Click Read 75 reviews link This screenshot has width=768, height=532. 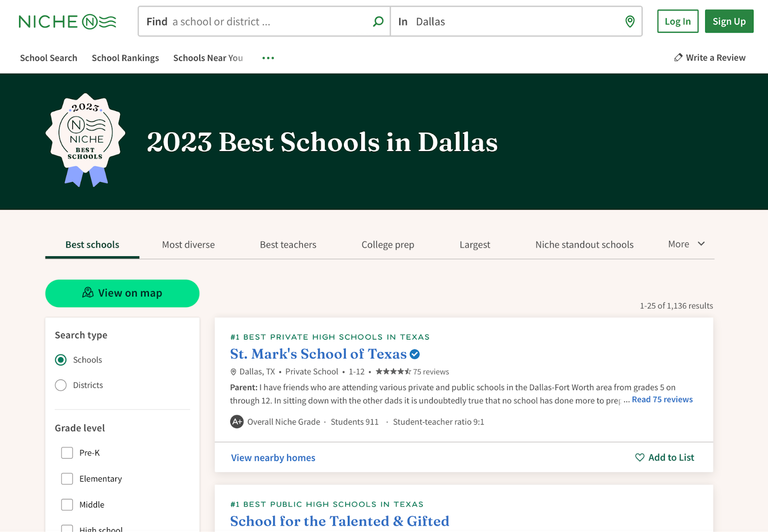pyautogui.click(x=662, y=400)
